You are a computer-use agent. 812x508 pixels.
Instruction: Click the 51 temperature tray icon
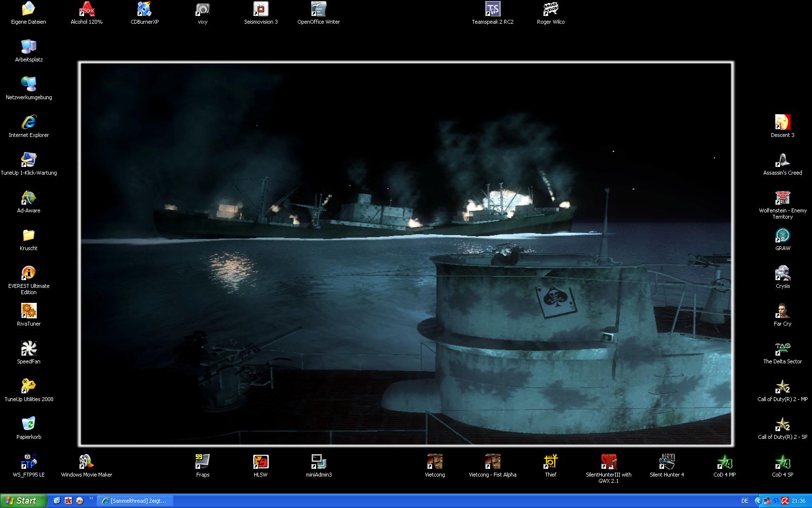[776, 501]
